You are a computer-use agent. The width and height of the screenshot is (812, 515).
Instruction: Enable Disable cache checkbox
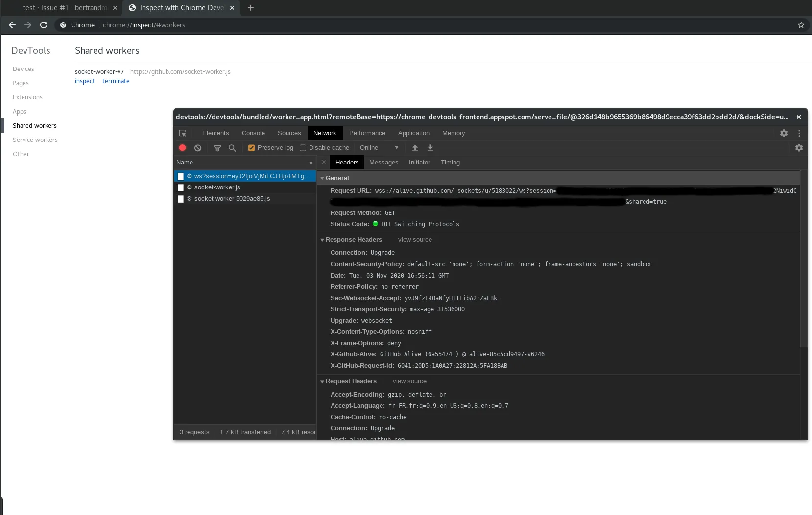tap(303, 148)
